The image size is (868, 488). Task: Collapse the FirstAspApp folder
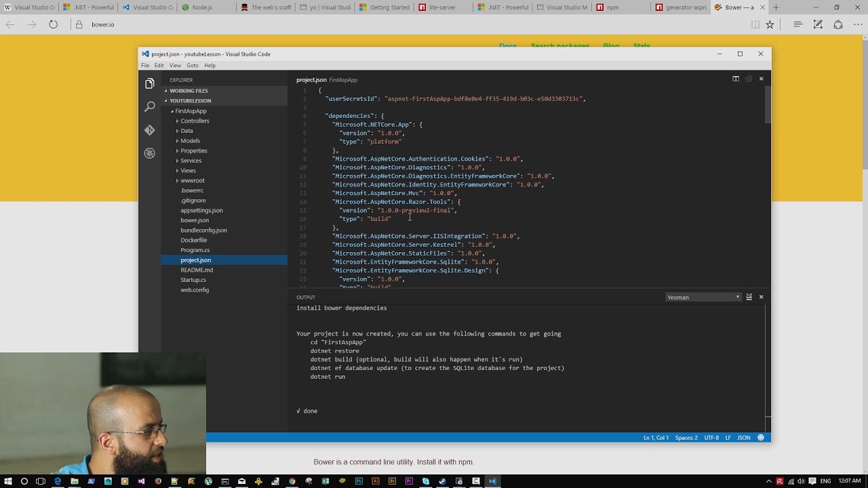point(224,111)
